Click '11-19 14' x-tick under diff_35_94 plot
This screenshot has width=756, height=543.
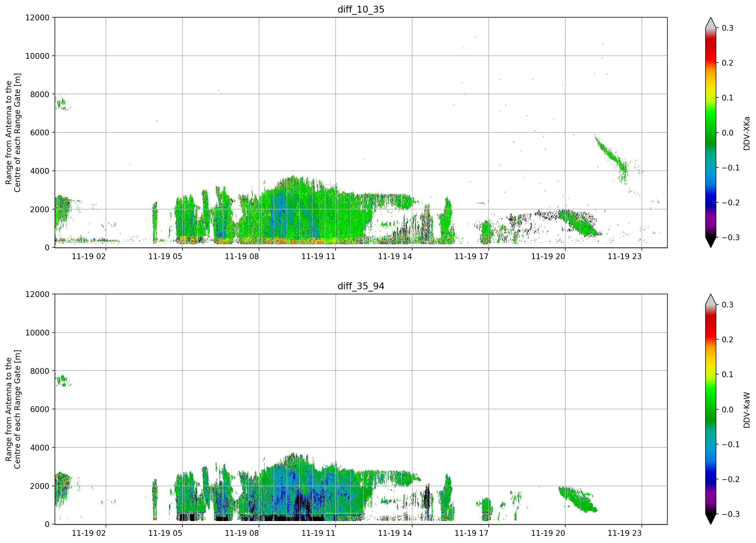coord(395,533)
